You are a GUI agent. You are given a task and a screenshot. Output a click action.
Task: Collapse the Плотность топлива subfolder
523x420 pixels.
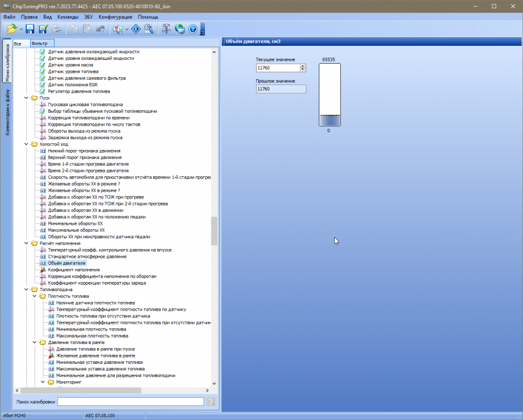pos(36,296)
